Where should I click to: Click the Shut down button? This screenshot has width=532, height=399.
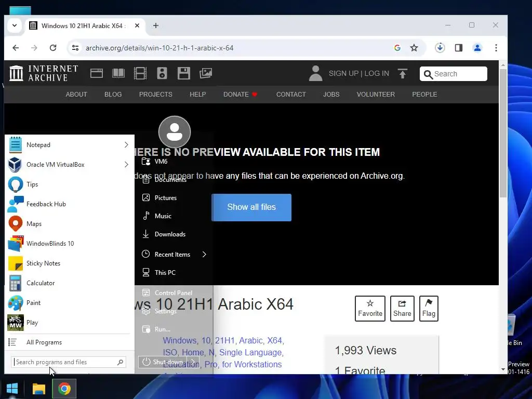(163, 362)
